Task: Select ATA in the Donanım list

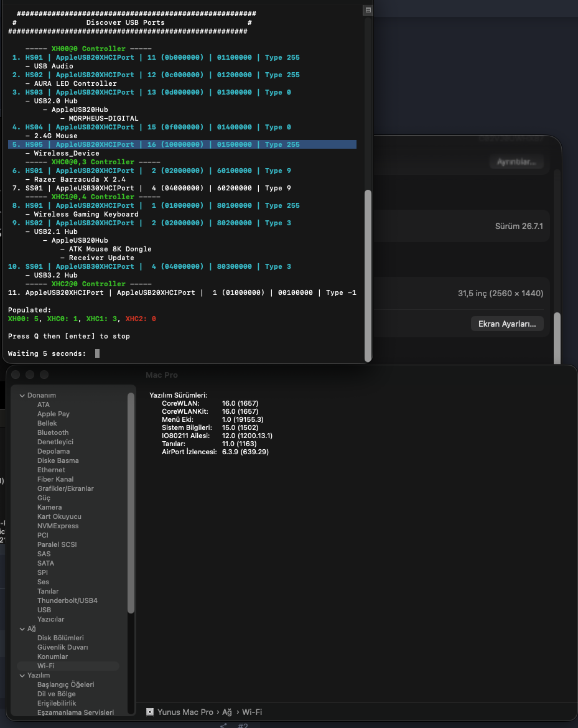Action: 43,405
